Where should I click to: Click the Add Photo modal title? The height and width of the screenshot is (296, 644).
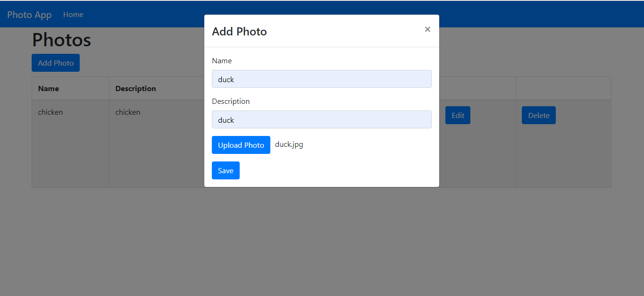239,31
